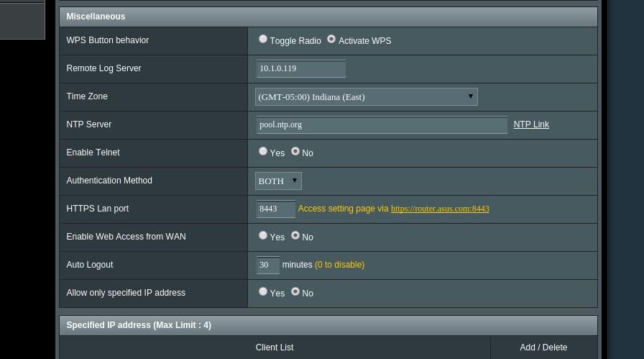The width and height of the screenshot is (644, 359).
Task: Click the Miscellaneous section header
Action: (x=328, y=17)
